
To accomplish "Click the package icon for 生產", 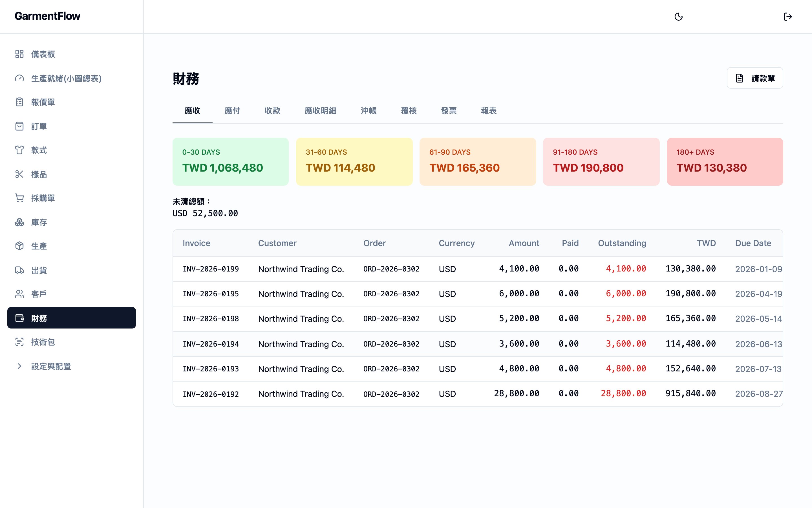I will point(19,246).
